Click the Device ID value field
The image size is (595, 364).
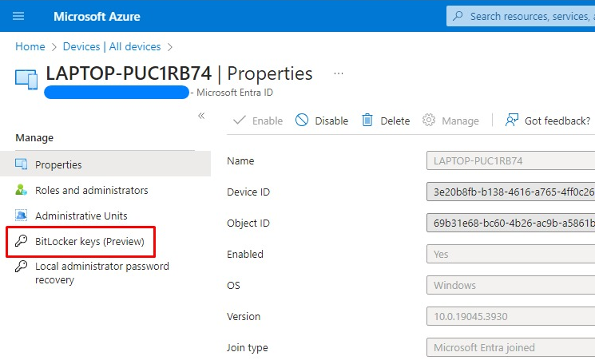point(511,192)
